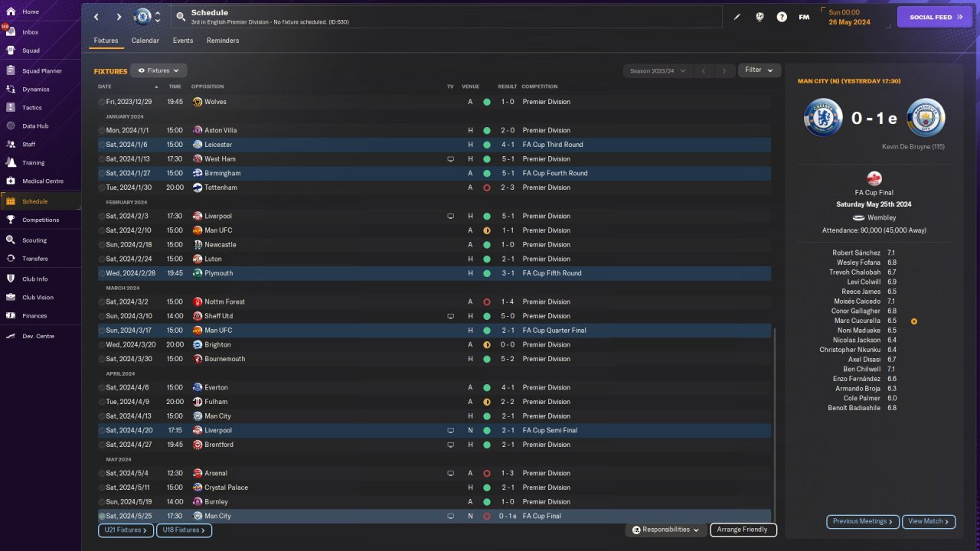Click View Match button
980x551 pixels.
[929, 521]
